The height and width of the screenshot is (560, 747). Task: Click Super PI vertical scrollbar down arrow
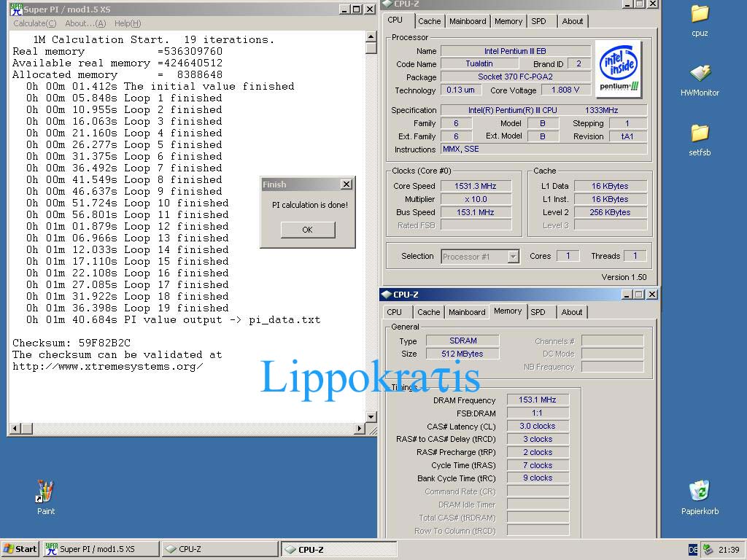coord(371,416)
